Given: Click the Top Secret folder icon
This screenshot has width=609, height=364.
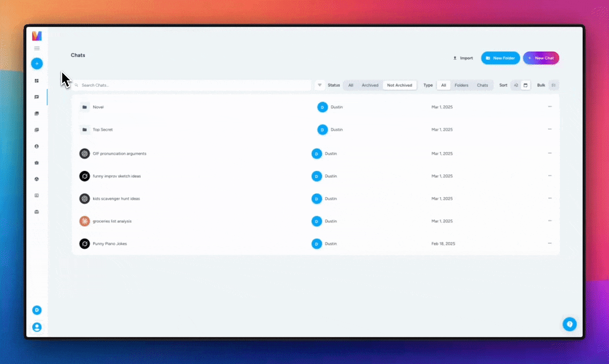Looking at the screenshot, I should pos(84,130).
